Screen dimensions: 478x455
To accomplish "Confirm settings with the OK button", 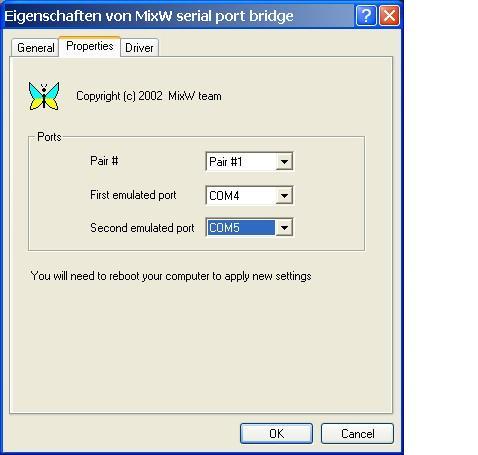I will click(276, 433).
